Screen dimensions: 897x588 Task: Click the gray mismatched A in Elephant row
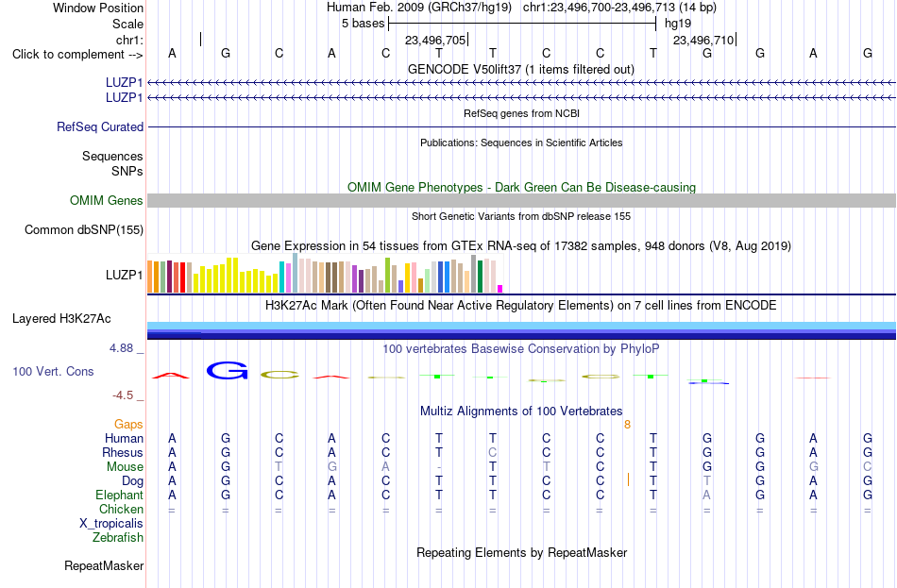pos(707,495)
